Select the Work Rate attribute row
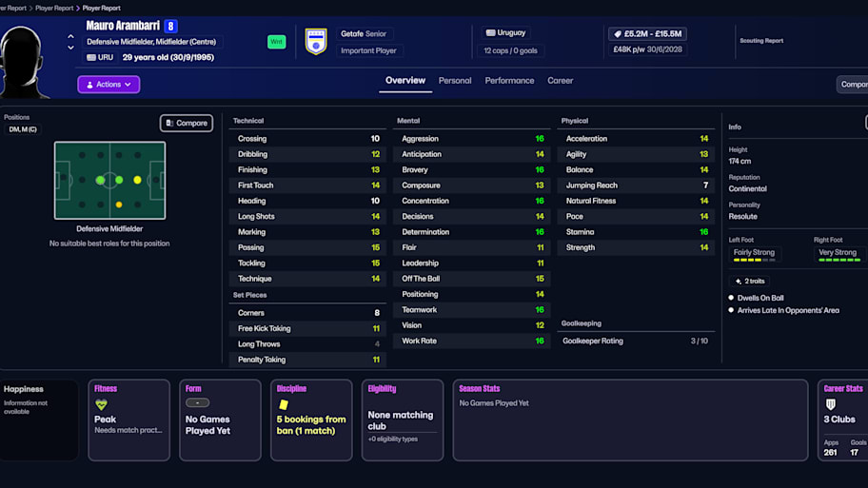Image resolution: width=868 pixels, height=488 pixels. (472, 341)
